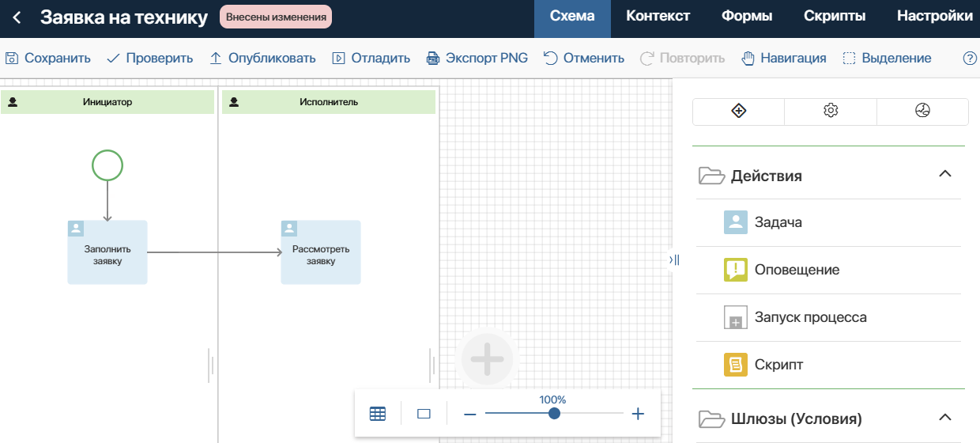980x443 pixels.
Task: Select the arrow between the two tasks
Action: tap(214, 252)
